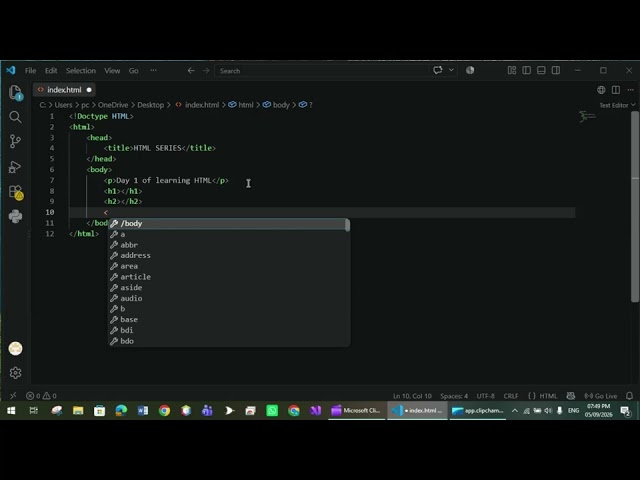Open the status bar Notifications bell
Image resolution: width=640 pixels, height=480 pixels.
pos(629,396)
